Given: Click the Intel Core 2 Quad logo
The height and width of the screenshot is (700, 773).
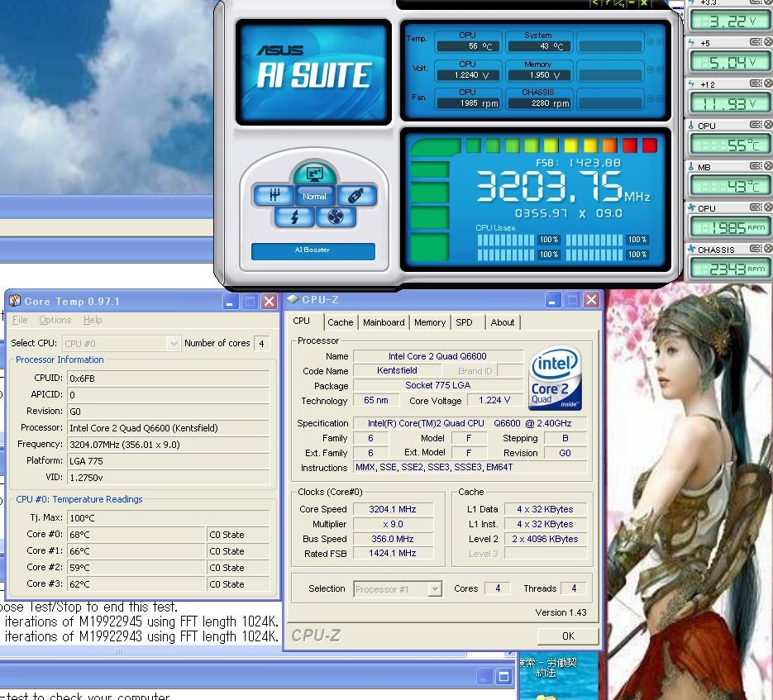Looking at the screenshot, I should click(x=555, y=379).
